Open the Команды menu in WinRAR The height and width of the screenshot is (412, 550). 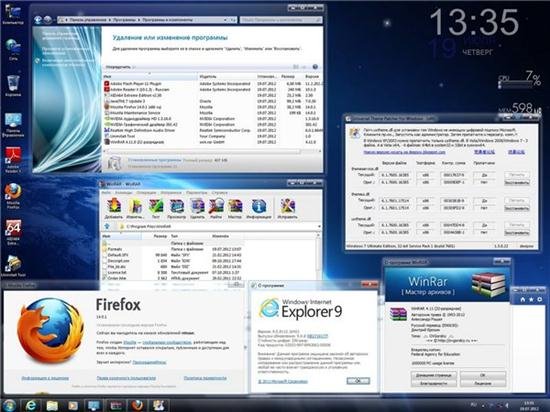pos(123,193)
